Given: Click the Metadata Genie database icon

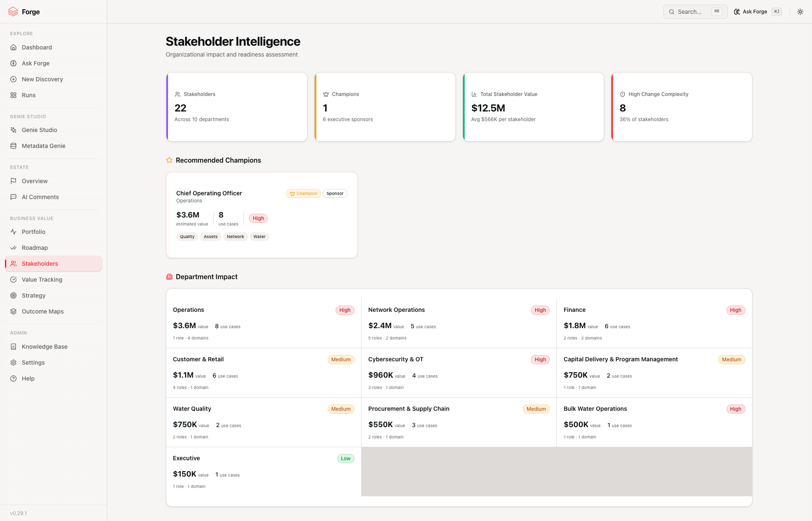Looking at the screenshot, I should 13,146.
